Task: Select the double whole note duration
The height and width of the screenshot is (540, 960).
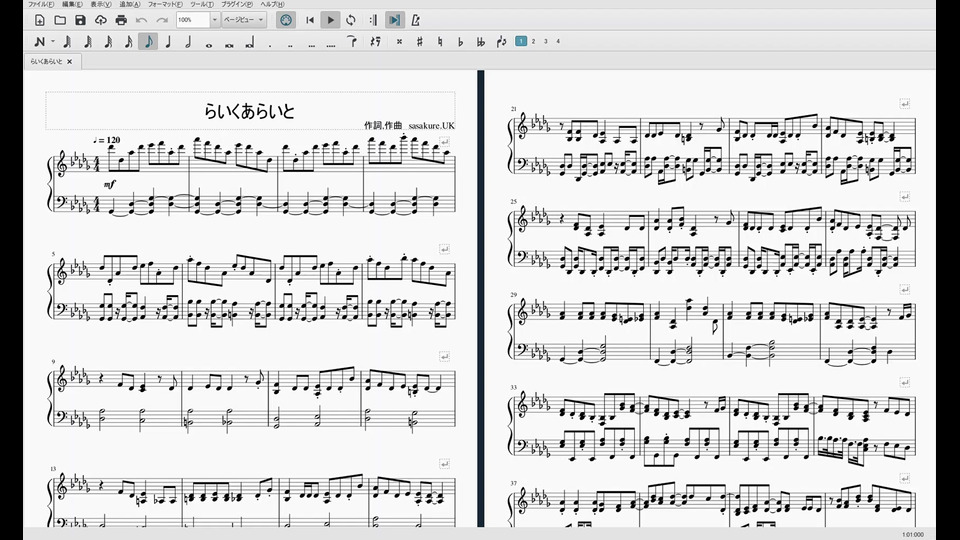Action: tap(229, 44)
